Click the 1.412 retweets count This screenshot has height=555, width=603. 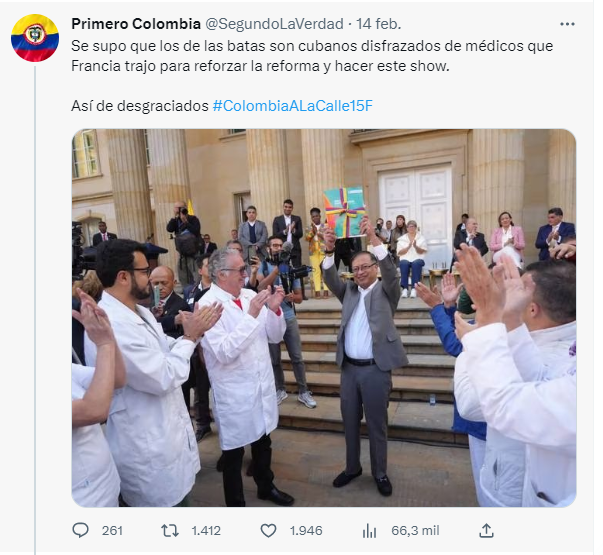(x=206, y=531)
